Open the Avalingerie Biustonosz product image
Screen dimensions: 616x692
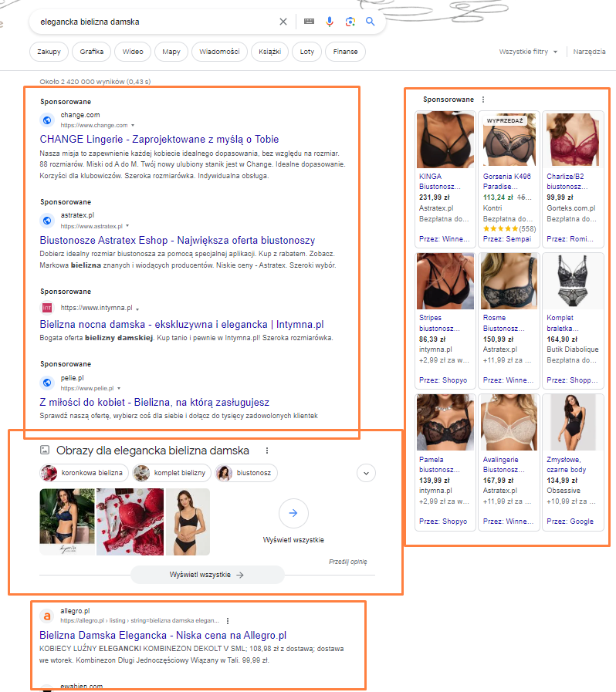509,422
